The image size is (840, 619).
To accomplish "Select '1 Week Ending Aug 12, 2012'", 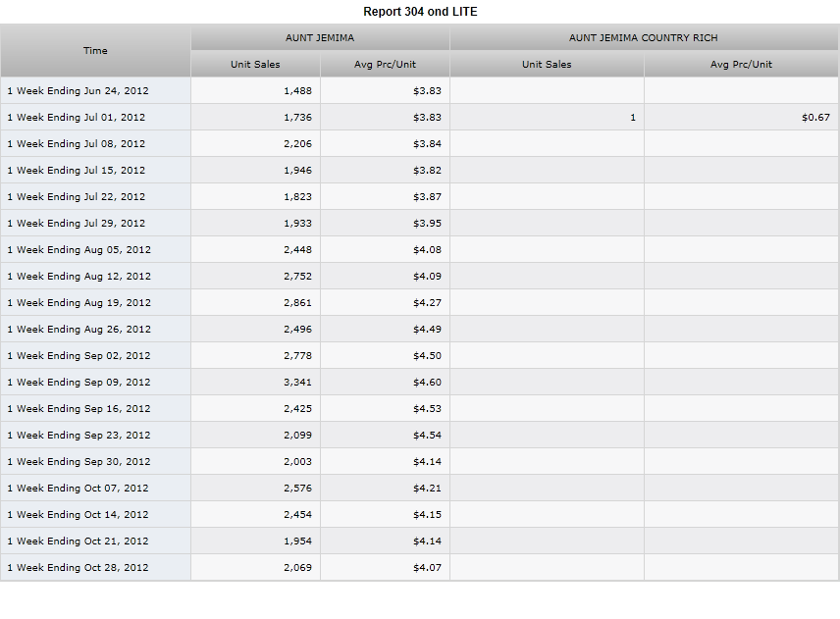I will [x=95, y=277].
